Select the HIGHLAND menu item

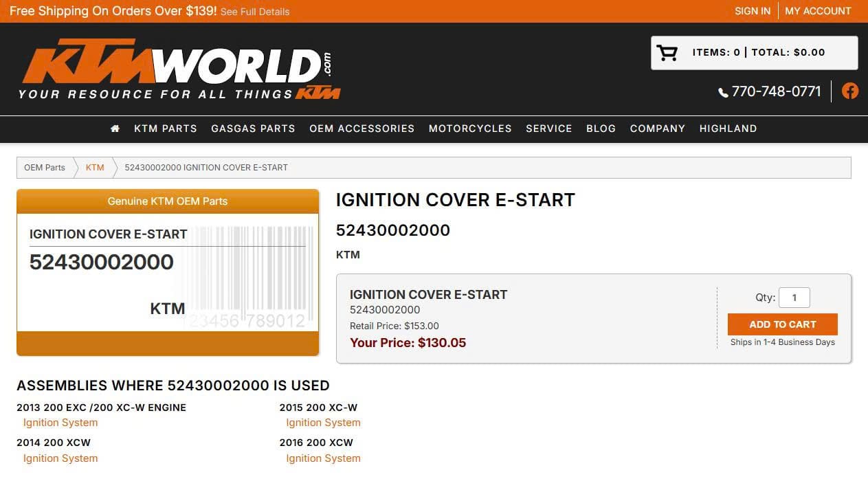point(728,129)
